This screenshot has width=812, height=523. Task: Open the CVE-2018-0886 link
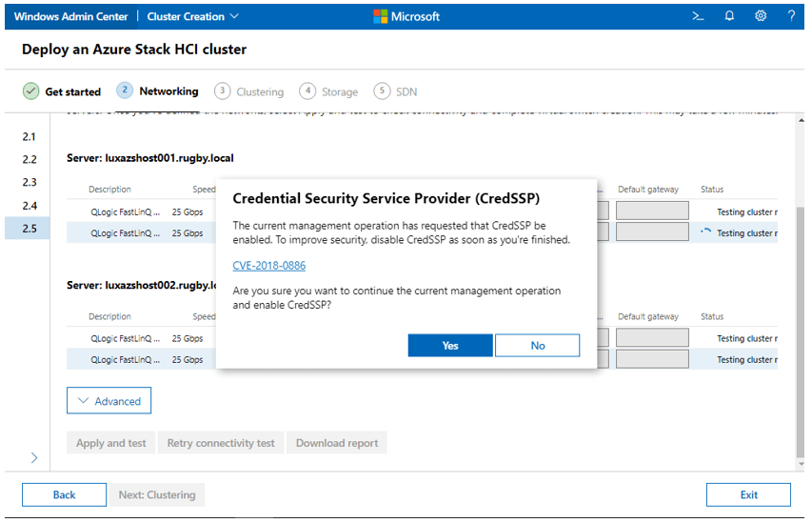[268, 266]
